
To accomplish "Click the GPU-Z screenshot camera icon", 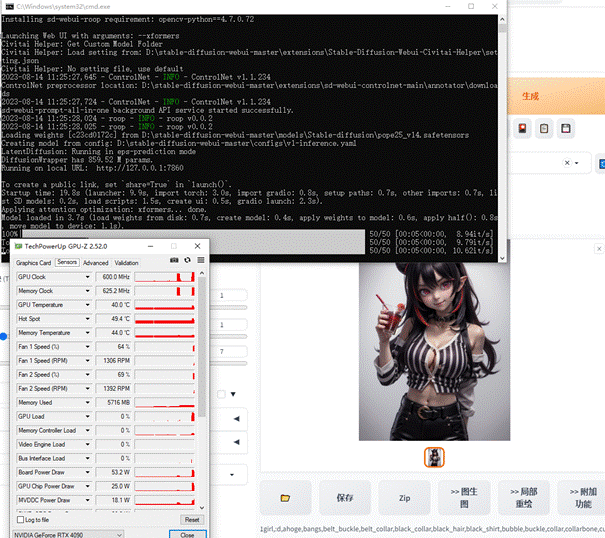I will pos(172,260).
